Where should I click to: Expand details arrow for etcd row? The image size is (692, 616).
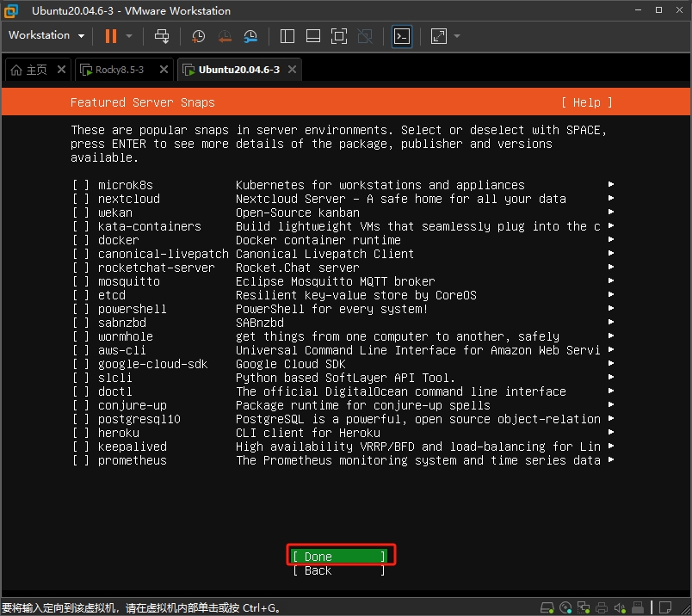[611, 294]
